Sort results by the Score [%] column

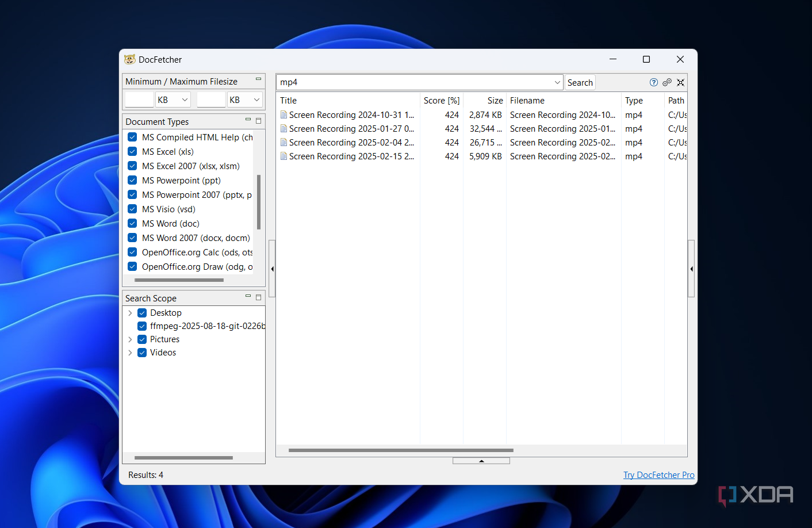pyautogui.click(x=441, y=101)
